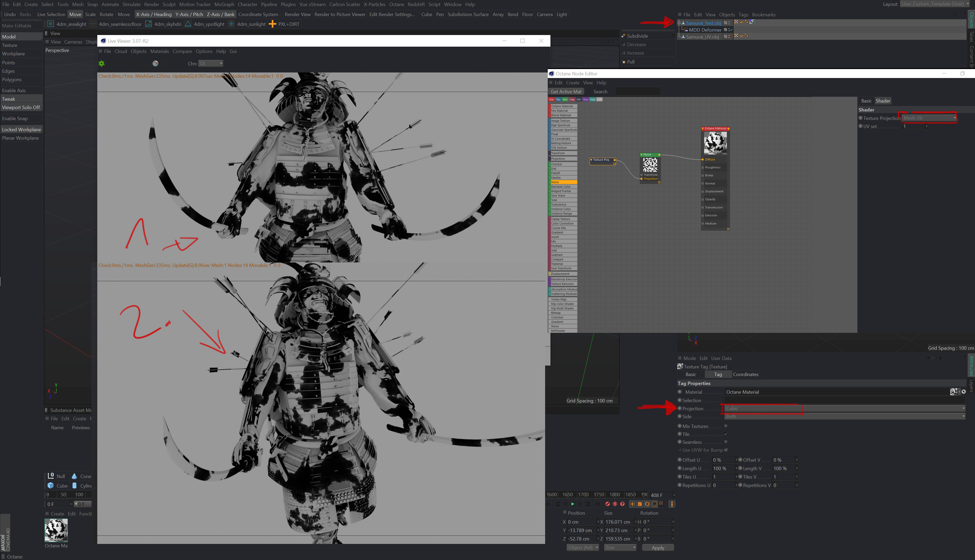The height and width of the screenshot is (560, 975).
Task: Click the green Octane render start icon
Action: pyautogui.click(x=102, y=64)
